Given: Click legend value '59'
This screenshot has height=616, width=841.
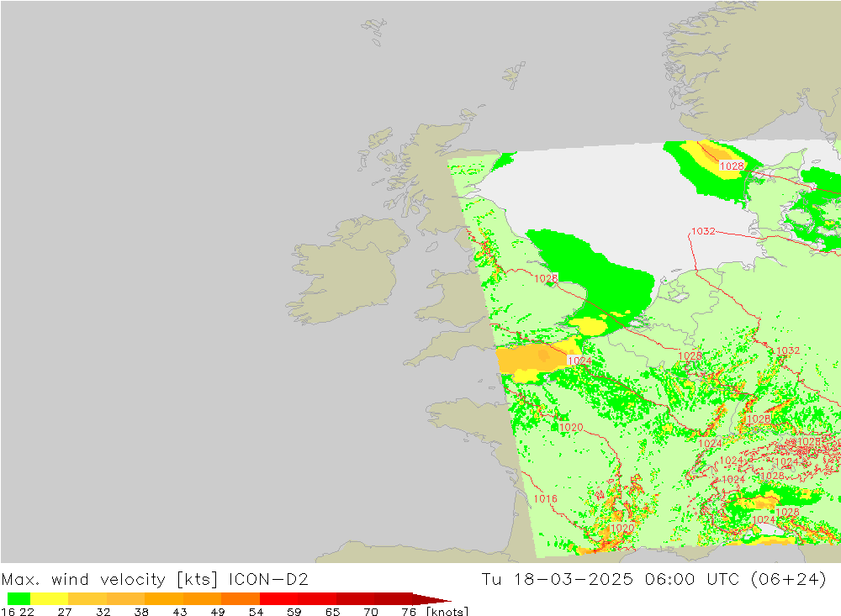Looking at the screenshot, I should tap(294, 612).
